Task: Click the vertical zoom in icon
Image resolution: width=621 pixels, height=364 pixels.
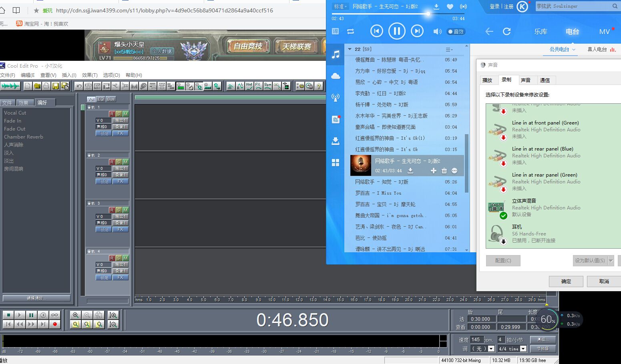Action: coord(113,315)
